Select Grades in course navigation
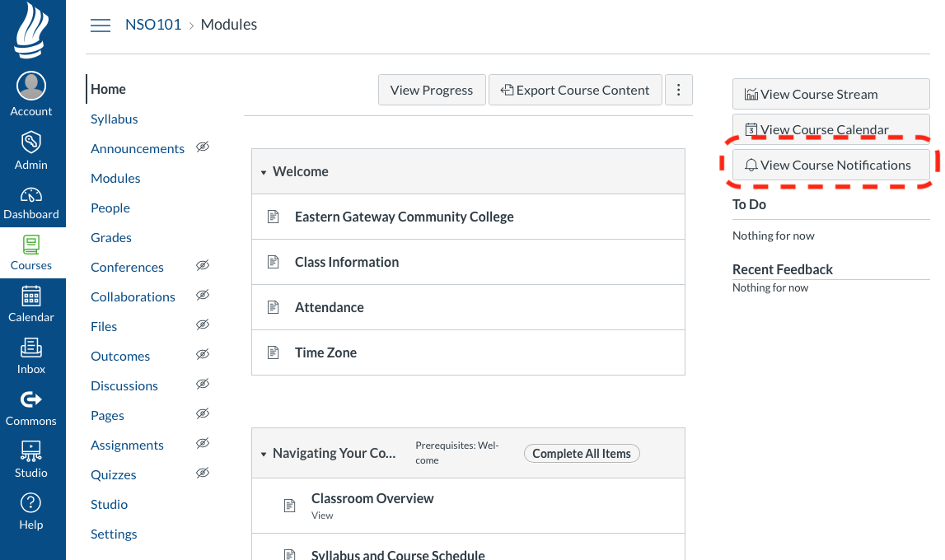945x560 pixels. click(x=111, y=237)
